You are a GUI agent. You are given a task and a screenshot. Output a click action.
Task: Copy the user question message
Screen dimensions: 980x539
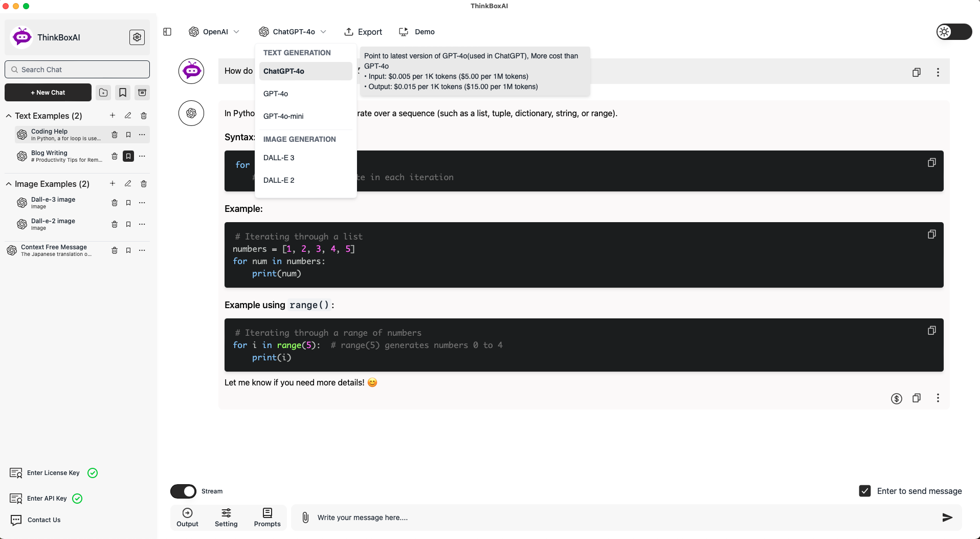tap(917, 72)
